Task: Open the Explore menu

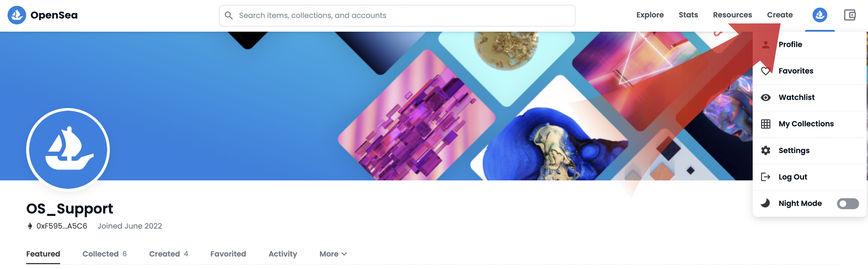Action: click(650, 15)
